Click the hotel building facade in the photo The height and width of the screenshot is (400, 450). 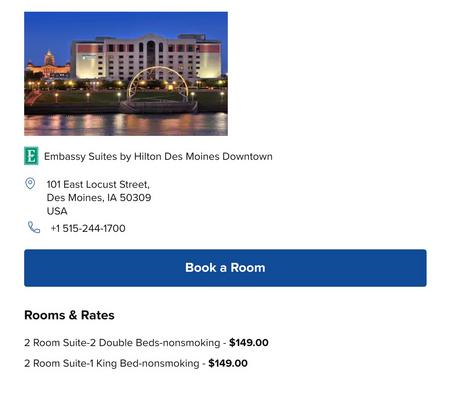pyautogui.click(x=146, y=57)
